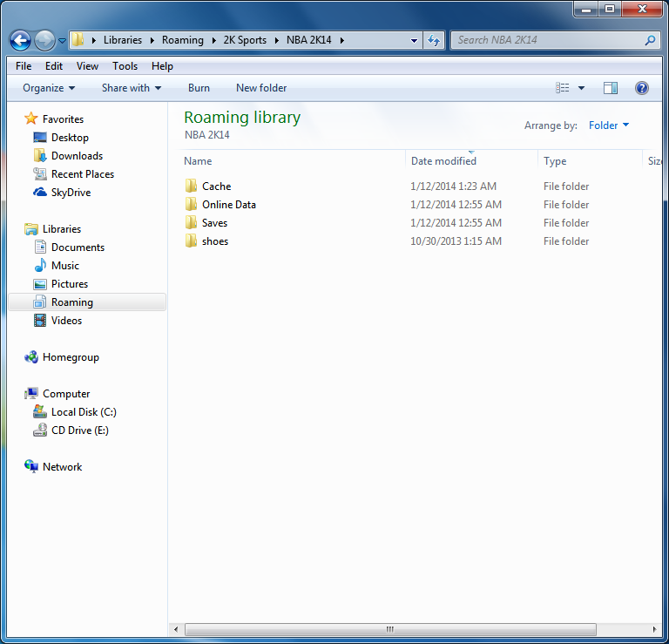
Task: Open the recent pages dropdown arrow
Action: [x=63, y=41]
